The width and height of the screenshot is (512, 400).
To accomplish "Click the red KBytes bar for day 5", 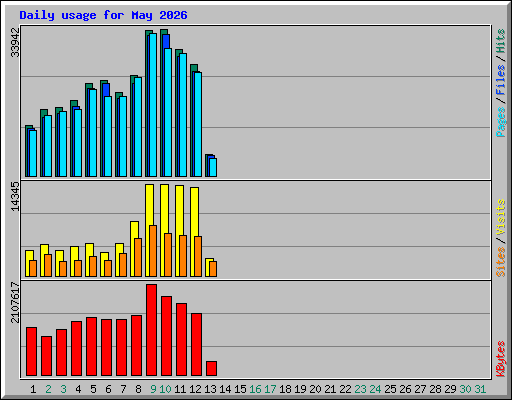I will point(91,347).
